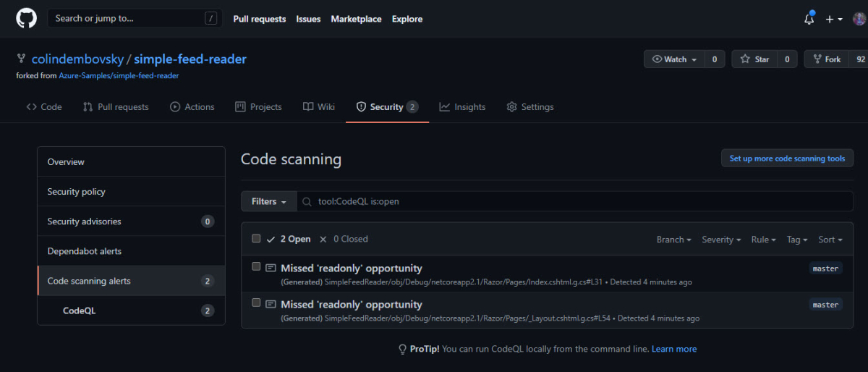
Task: Switch to the Security tab
Action: [387, 107]
